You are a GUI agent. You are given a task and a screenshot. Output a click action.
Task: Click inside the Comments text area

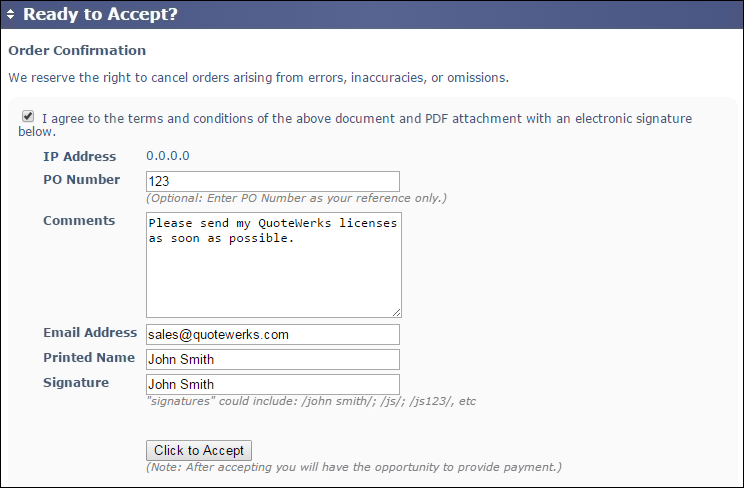pyautogui.click(x=272, y=264)
